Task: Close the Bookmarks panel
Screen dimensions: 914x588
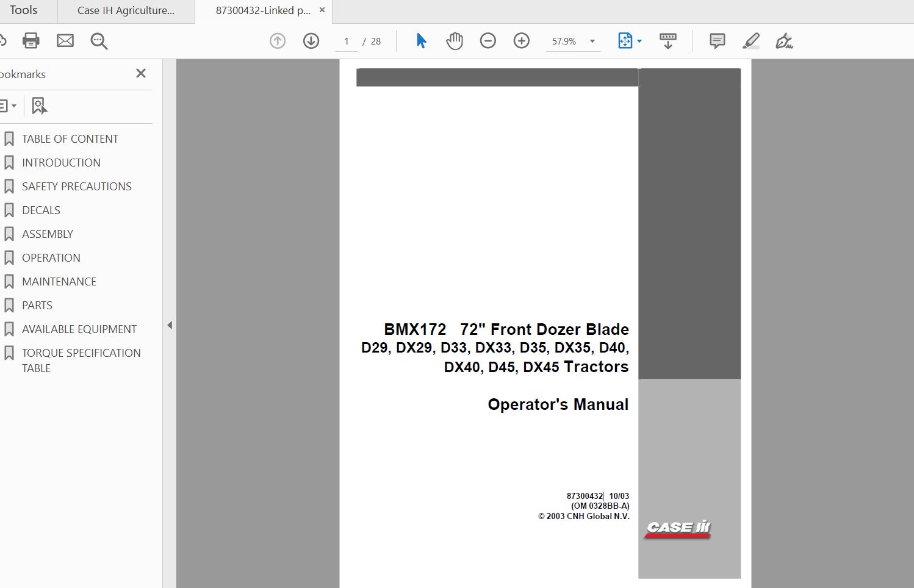Action: 141,73
